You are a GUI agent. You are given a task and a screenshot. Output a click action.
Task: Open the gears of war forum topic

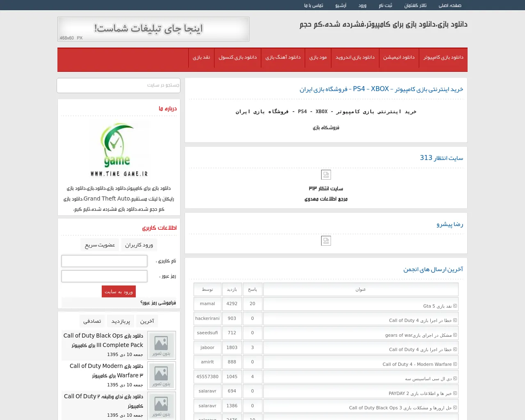tap(418, 335)
